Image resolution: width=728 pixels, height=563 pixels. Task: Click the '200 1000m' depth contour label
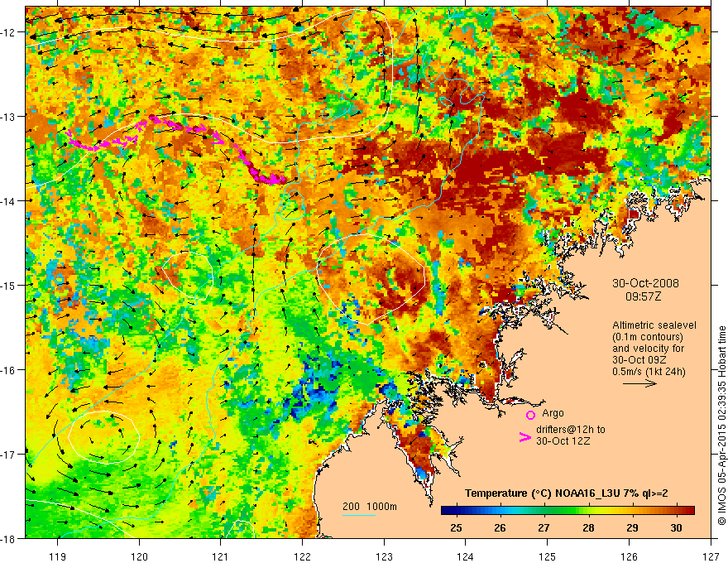(370, 507)
